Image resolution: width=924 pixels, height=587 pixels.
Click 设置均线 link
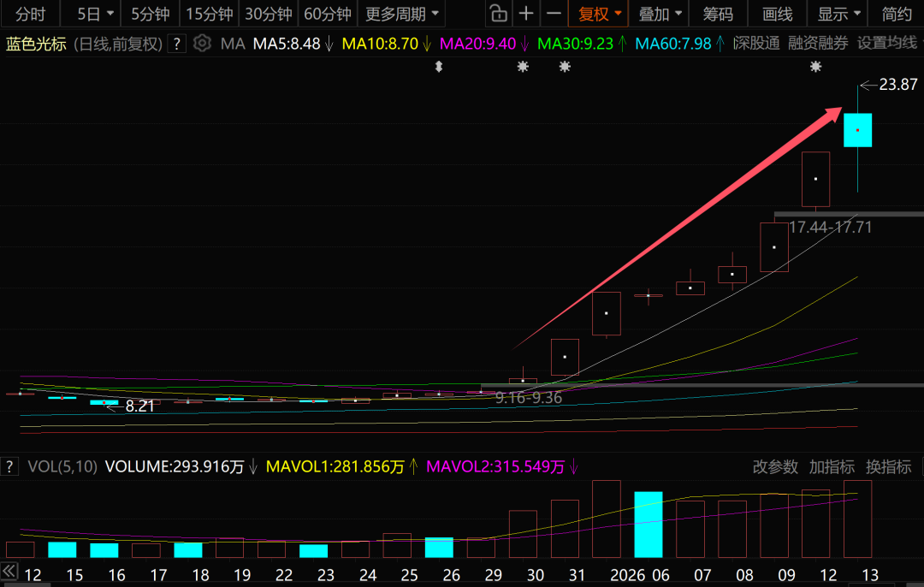[x=889, y=44]
